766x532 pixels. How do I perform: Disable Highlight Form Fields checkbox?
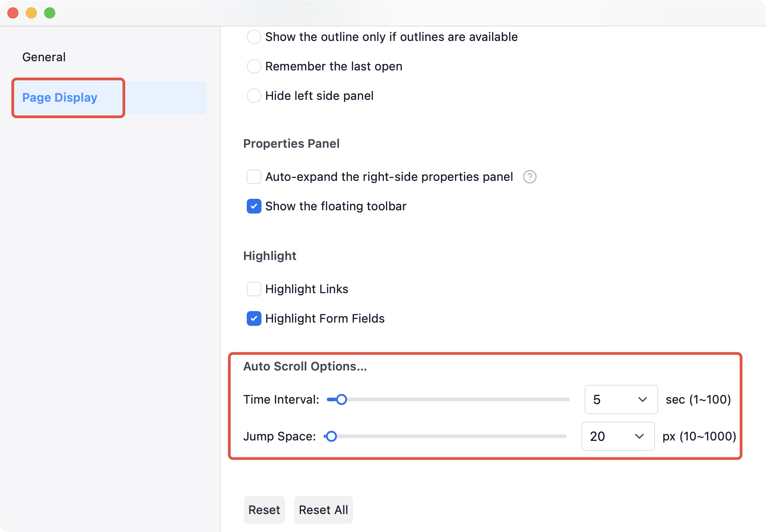[254, 318]
